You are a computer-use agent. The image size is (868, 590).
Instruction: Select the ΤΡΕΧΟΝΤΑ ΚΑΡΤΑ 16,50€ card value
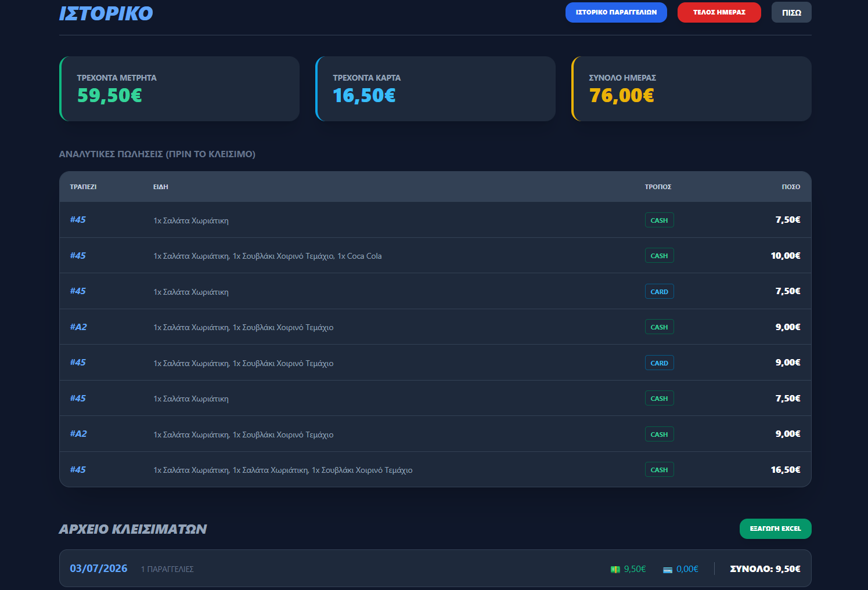point(364,95)
